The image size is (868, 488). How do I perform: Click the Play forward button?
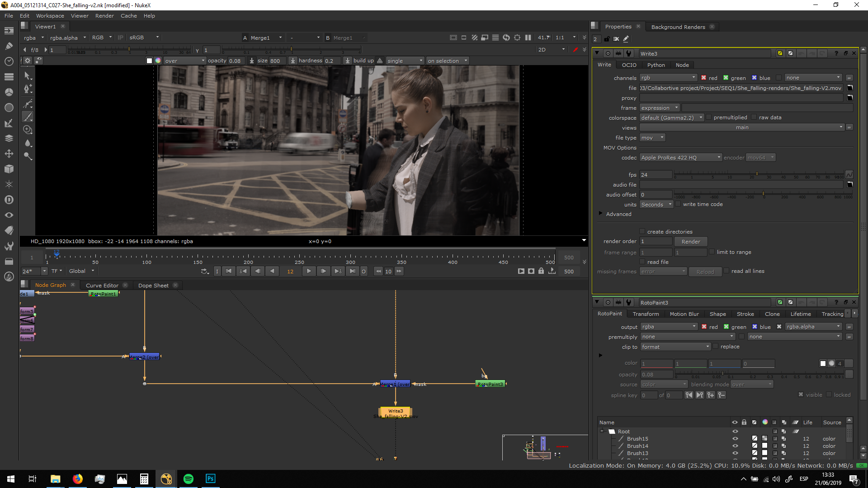[x=309, y=271]
